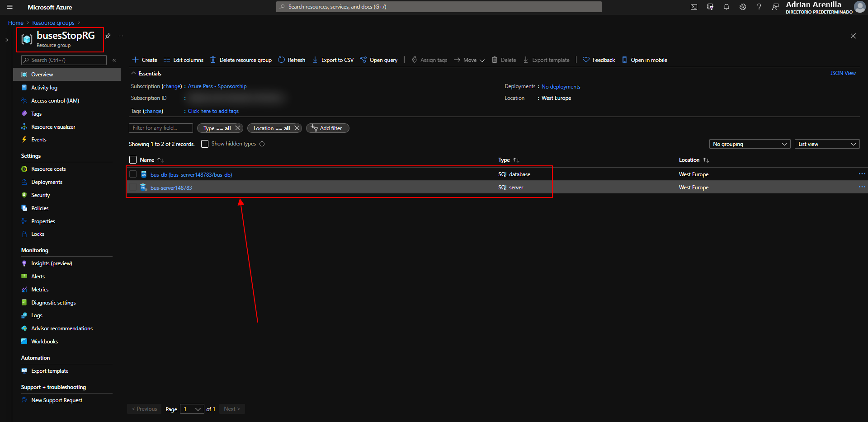868x422 pixels.
Task: Open the Overview menu item
Action: [x=67, y=75]
